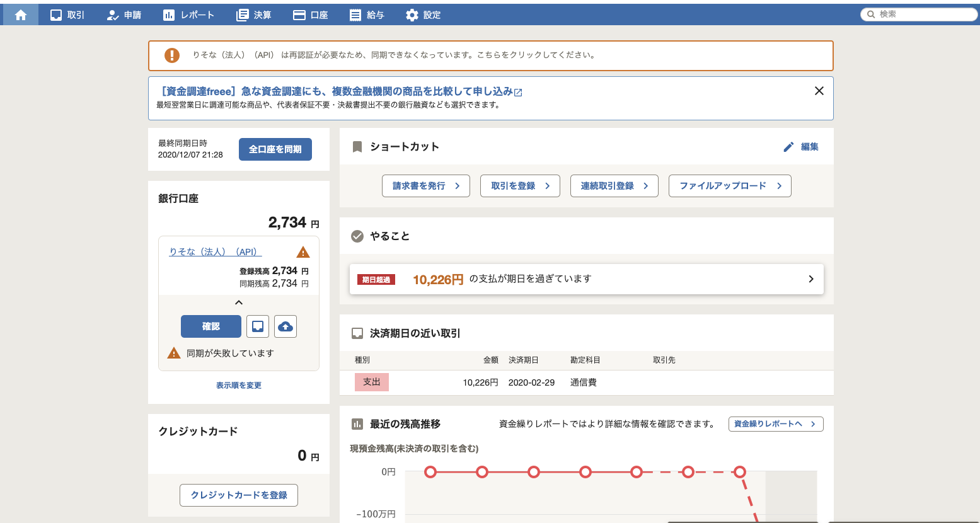Expand the overdue 10,226円 payment item
The width and height of the screenshot is (980, 523).
point(810,279)
